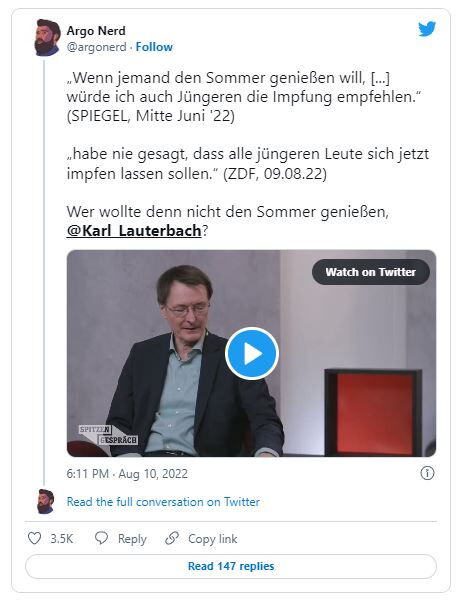Click the reply speech bubble icon
This screenshot has height=606, width=465.
(x=101, y=538)
